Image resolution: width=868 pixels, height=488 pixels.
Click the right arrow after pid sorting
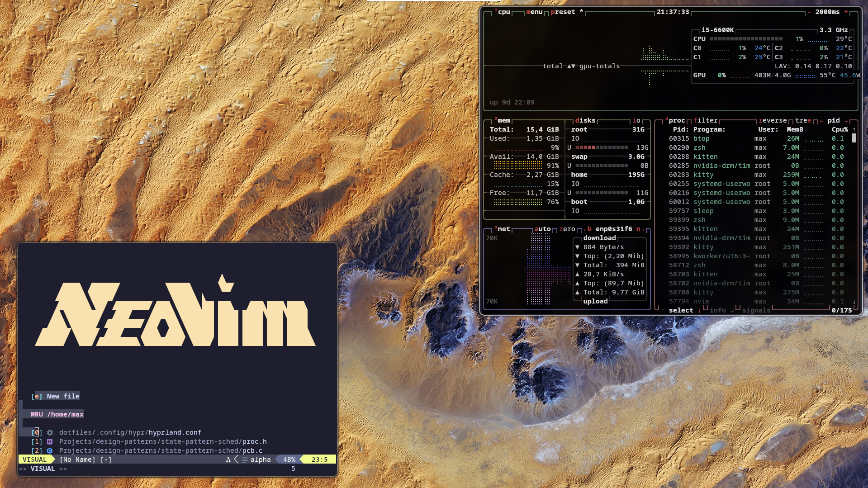tap(845, 121)
